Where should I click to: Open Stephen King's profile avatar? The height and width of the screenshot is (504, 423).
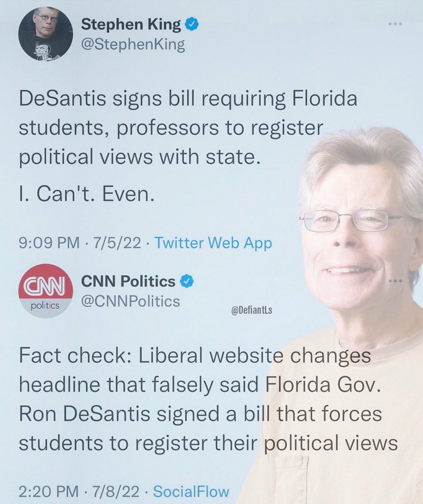click(x=46, y=34)
